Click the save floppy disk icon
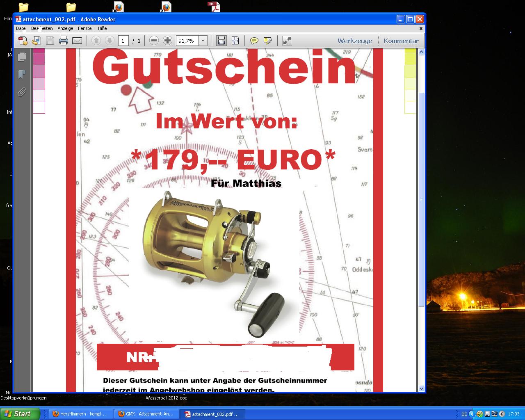The image size is (525, 420). 50,41
